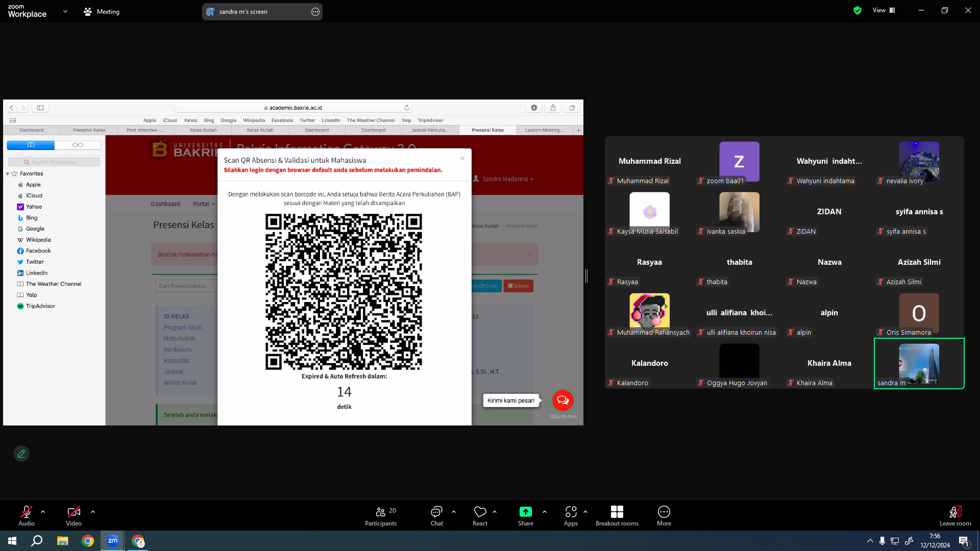Open the View layout menu
This screenshot has height=551, width=980.
[884, 10]
